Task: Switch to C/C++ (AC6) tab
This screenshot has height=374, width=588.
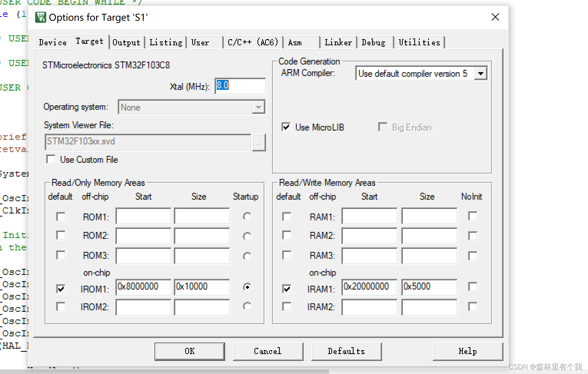Action: click(x=253, y=42)
